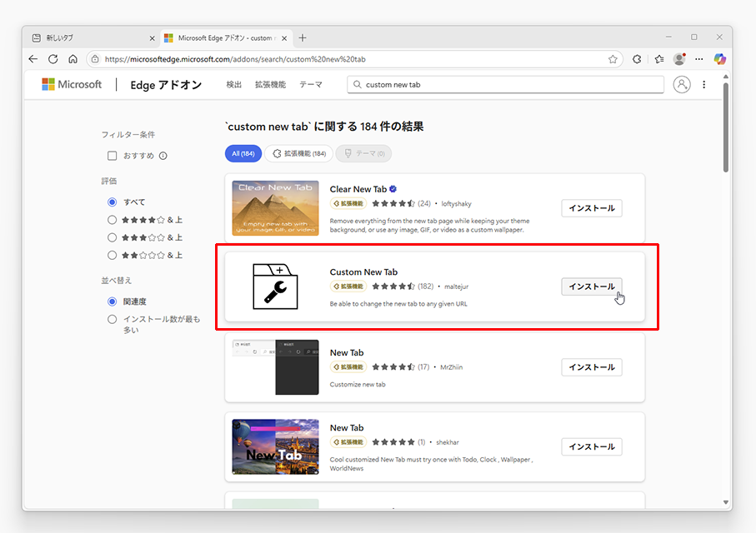Sort by インストール数が最も多い

pos(112,319)
